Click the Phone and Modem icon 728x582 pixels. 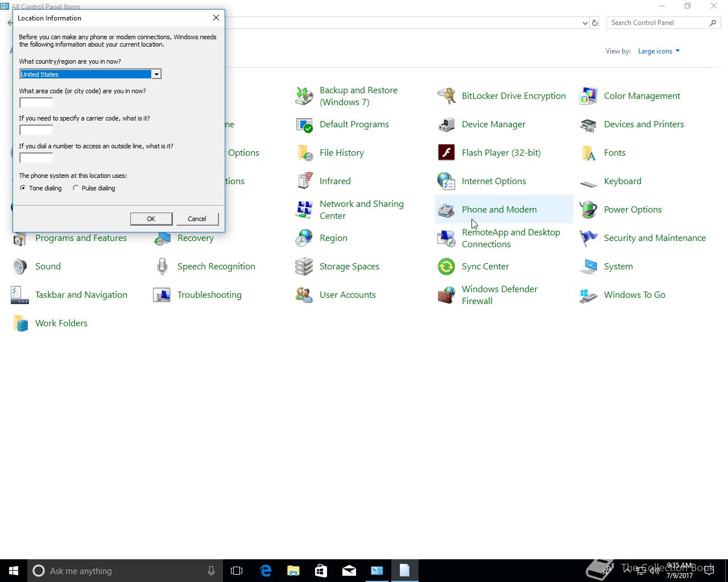pos(446,210)
